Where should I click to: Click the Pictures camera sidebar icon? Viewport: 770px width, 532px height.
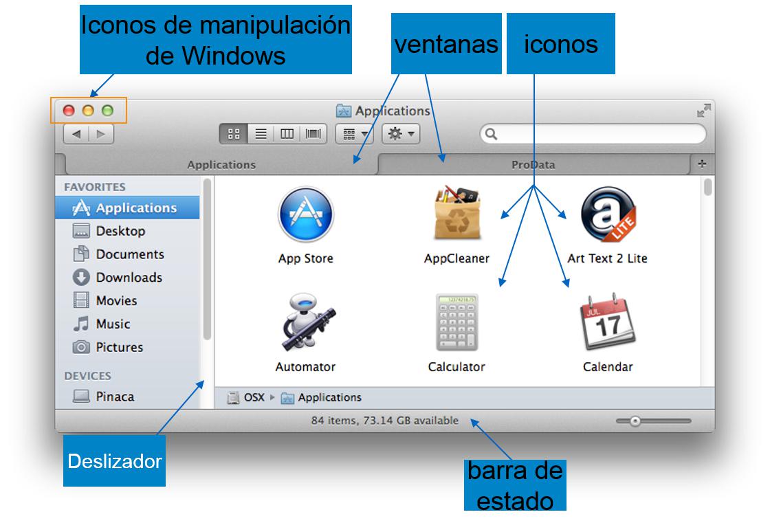[81, 347]
